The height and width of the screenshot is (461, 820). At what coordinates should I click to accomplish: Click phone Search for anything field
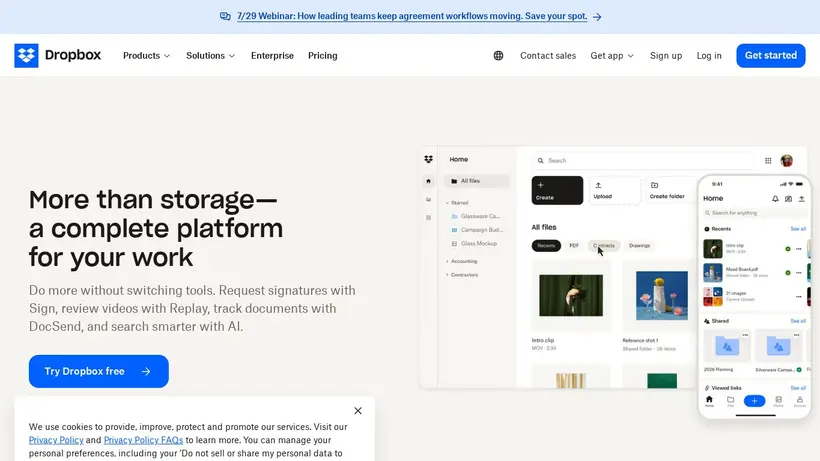755,213
